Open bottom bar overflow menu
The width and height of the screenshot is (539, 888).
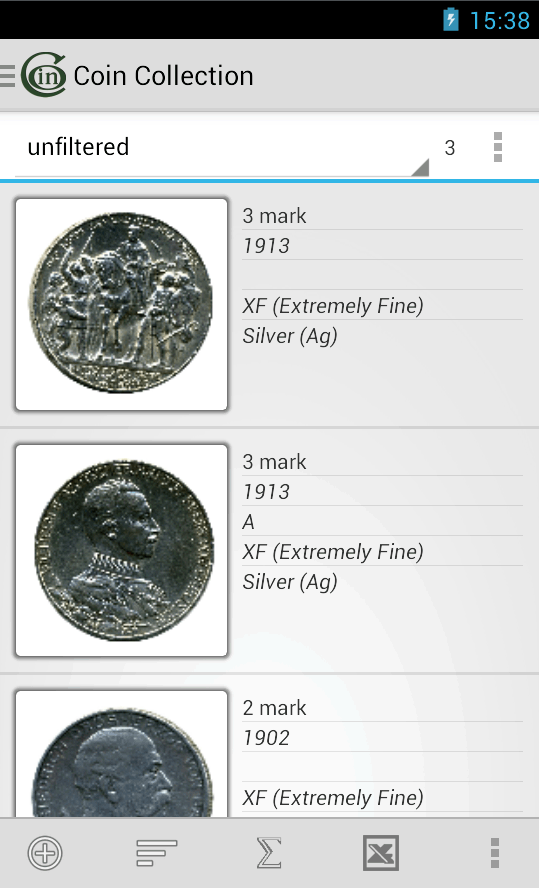[494, 852]
